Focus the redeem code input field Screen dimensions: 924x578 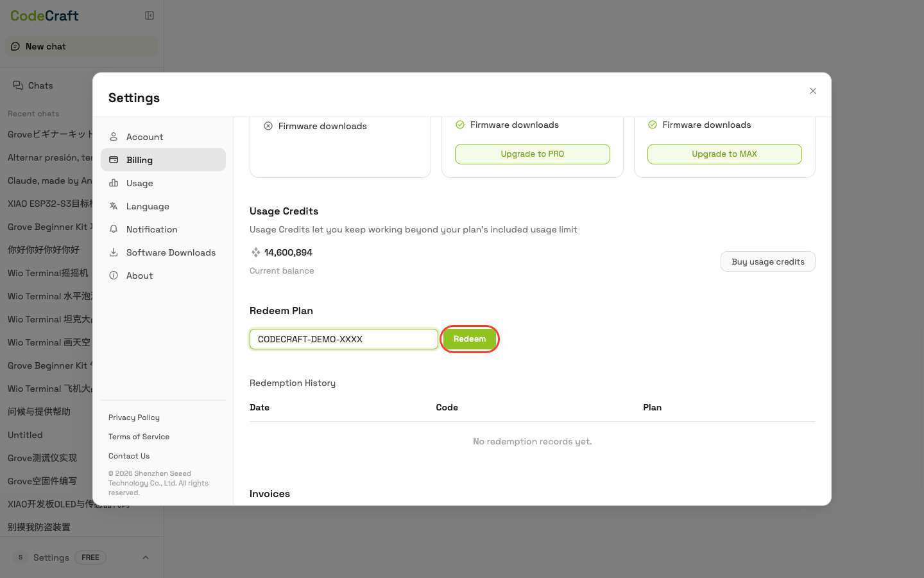tap(344, 339)
